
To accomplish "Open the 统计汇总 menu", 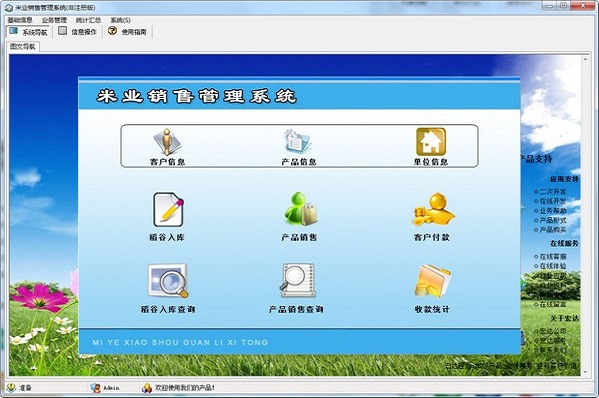I will pos(88,20).
